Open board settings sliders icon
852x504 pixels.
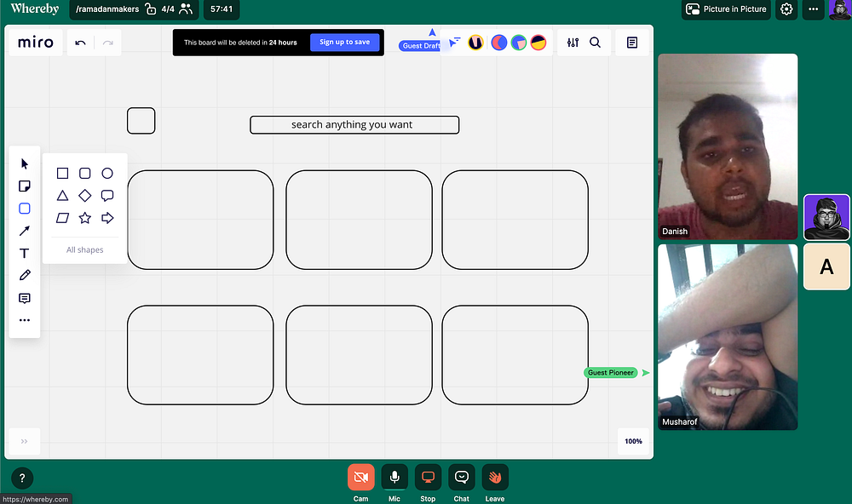point(573,43)
